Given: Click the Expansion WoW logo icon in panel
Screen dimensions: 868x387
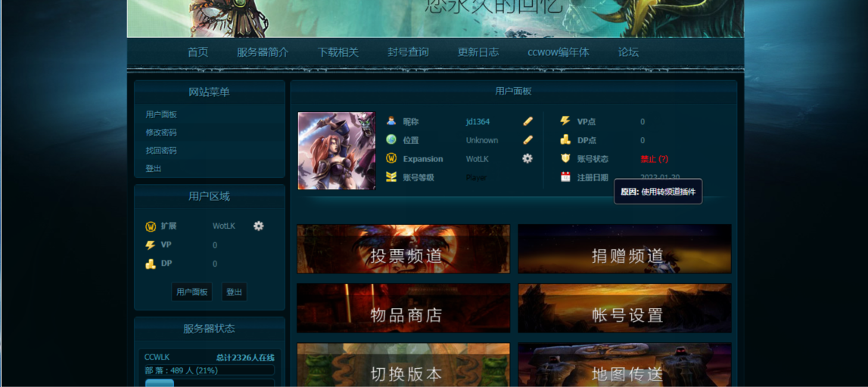Looking at the screenshot, I should coord(391,158).
